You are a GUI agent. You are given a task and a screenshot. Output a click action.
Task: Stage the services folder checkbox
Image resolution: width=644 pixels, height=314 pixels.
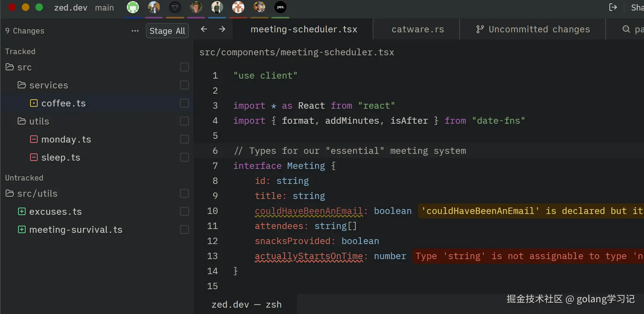coord(184,85)
